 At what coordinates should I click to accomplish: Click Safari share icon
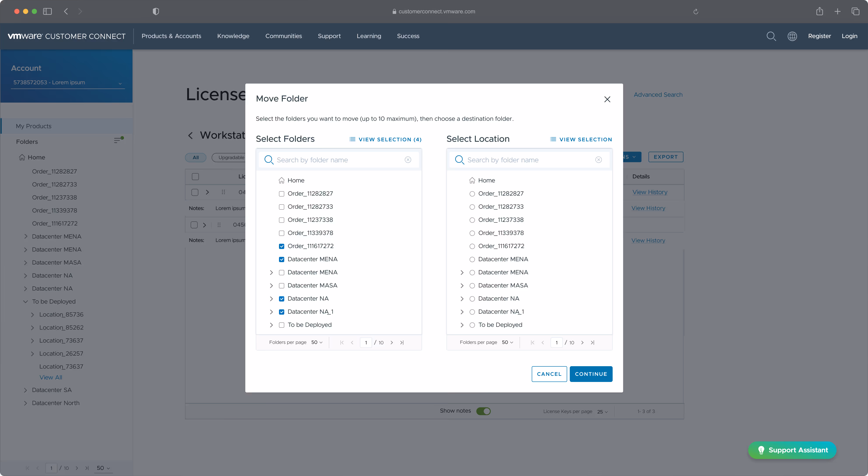point(819,11)
